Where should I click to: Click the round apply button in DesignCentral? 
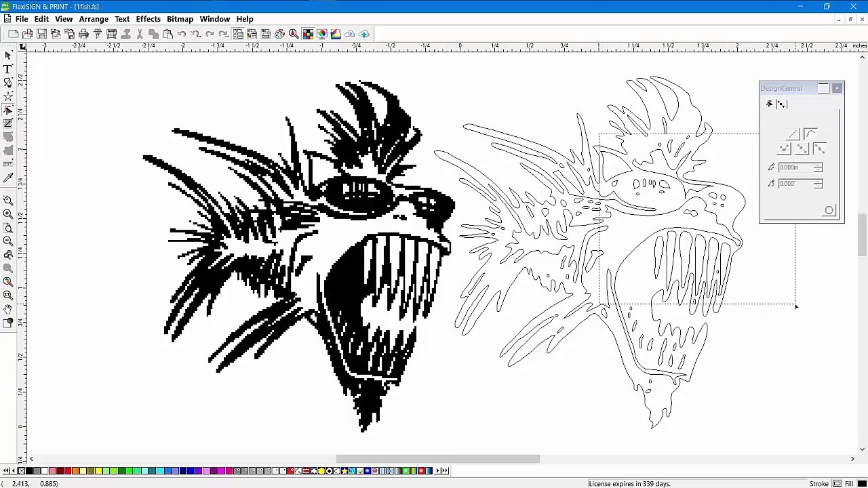coord(829,211)
